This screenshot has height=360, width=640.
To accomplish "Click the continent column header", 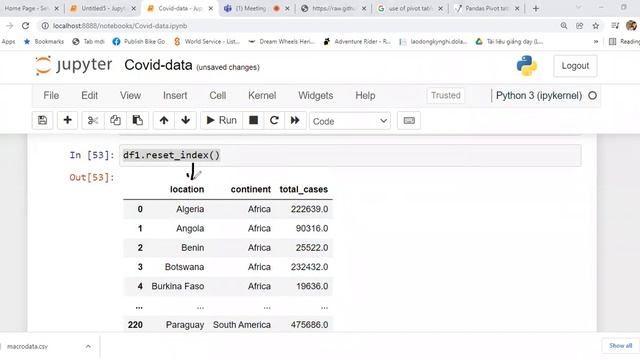I will (x=251, y=189).
